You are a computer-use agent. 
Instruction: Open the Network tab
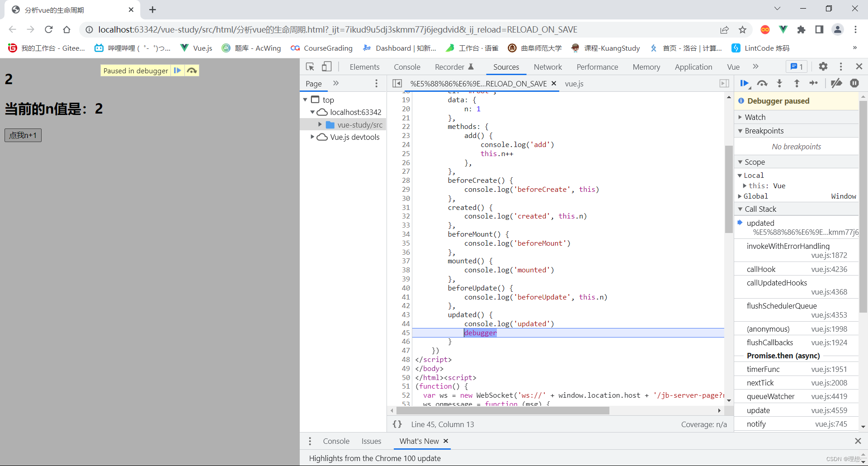click(547, 67)
